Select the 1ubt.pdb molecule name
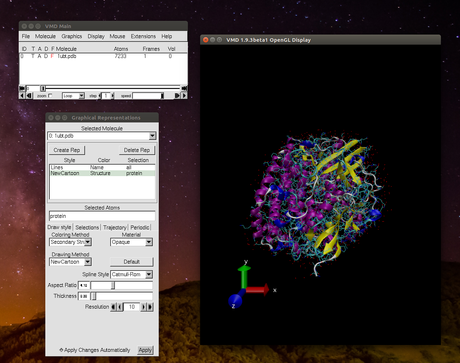460x363 pixels. (x=66, y=56)
